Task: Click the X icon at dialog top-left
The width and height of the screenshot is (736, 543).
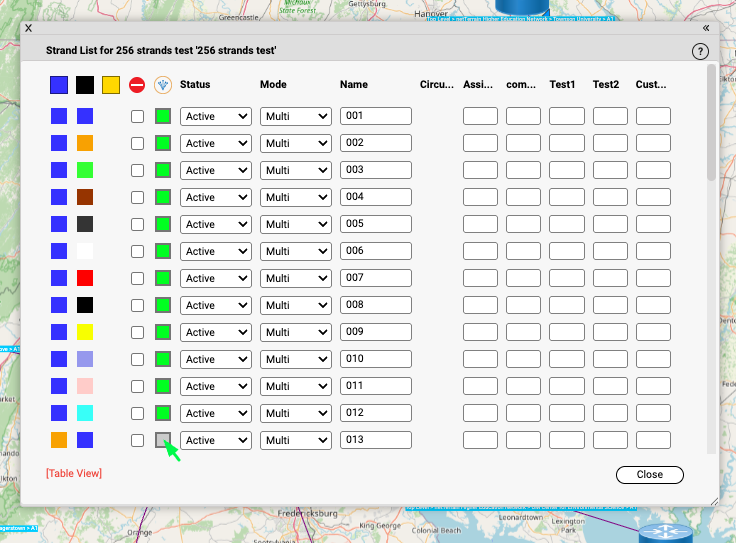Action: coord(28,29)
